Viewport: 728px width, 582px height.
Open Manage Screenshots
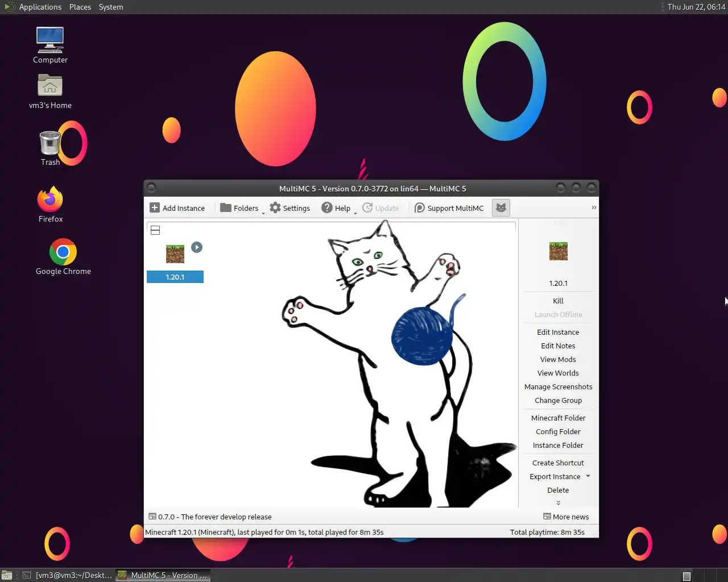click(x=559, y=386)
